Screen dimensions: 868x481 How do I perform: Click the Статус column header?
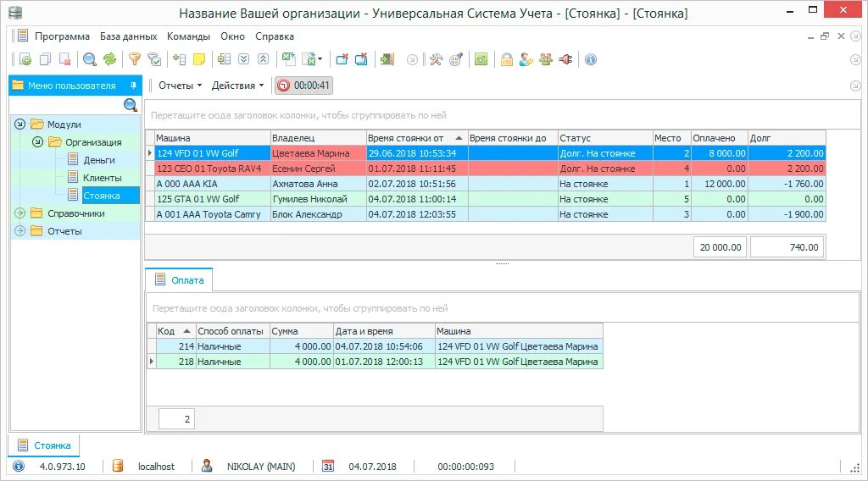[x=605, y=138]
